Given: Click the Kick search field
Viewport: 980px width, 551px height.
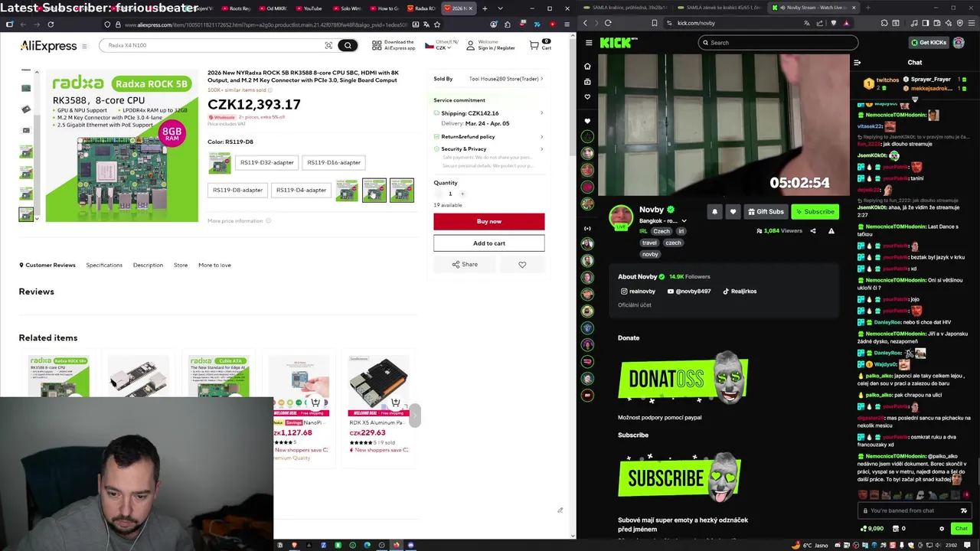Looking at the screenshot, I should 778,43.
